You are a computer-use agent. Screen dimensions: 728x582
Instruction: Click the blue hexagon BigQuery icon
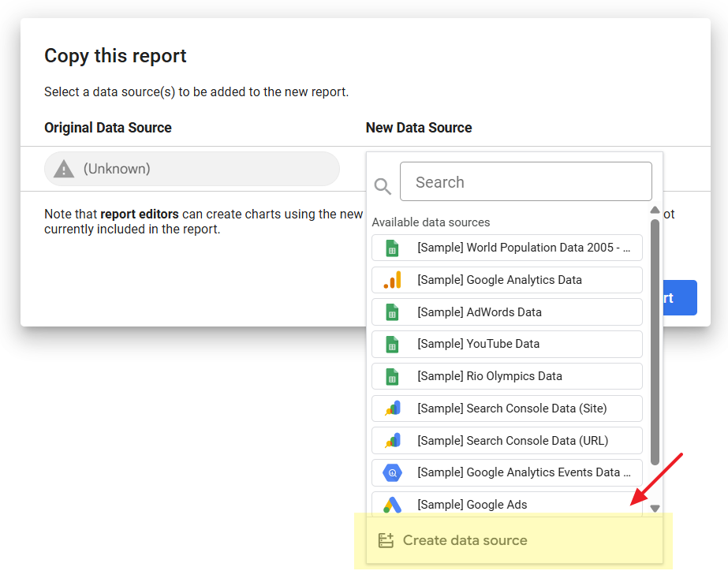click(392, 473)
